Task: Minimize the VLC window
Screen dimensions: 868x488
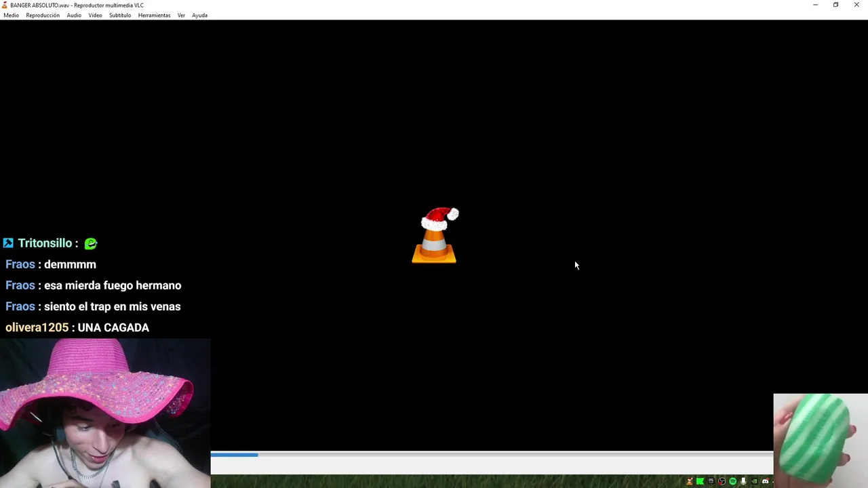Action: pyautogui.click(x=815, y=5)
